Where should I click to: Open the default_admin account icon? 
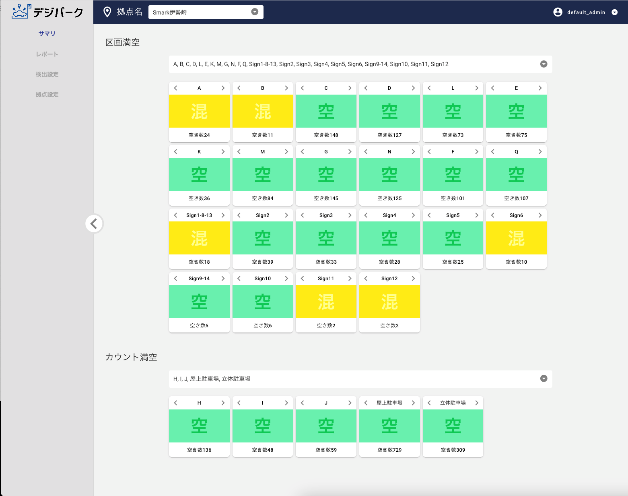tap(558, 12)
